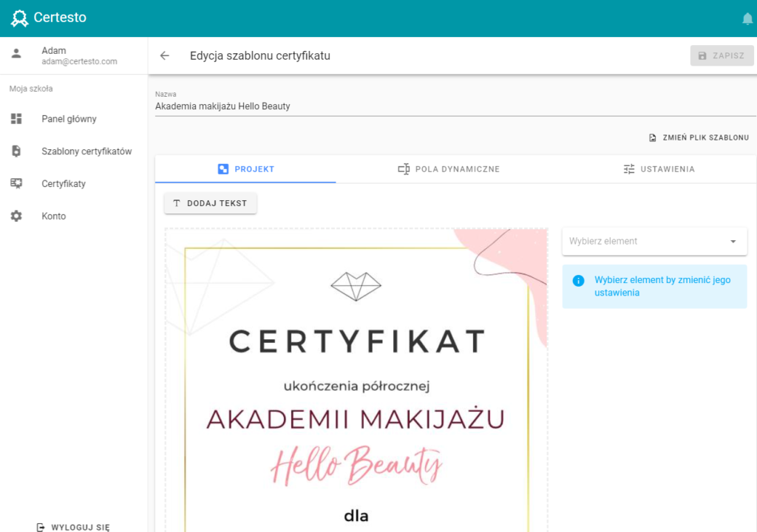Switch to the Pola dynamiczne tab

[x=449, y=169]
